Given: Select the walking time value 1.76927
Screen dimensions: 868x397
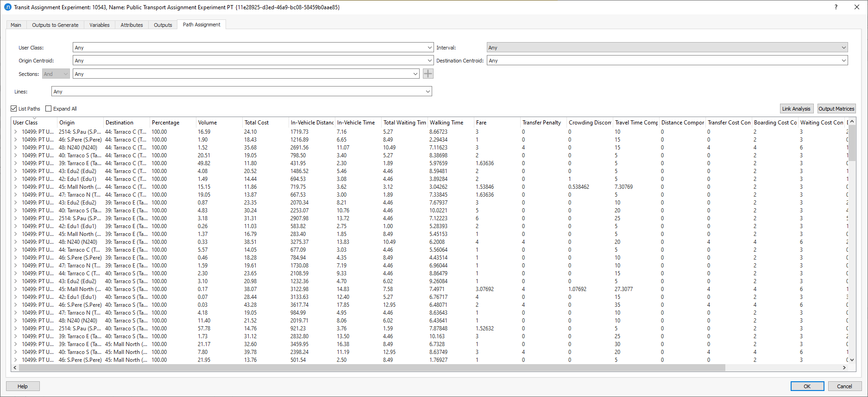Looking at the screenshot, I should point(439,360).
